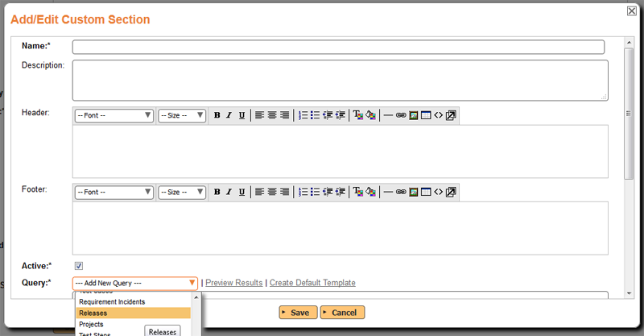The width and height of the screenshot is (644, 336).
Task: Click into the Name input field
Action: click(338, 48)
